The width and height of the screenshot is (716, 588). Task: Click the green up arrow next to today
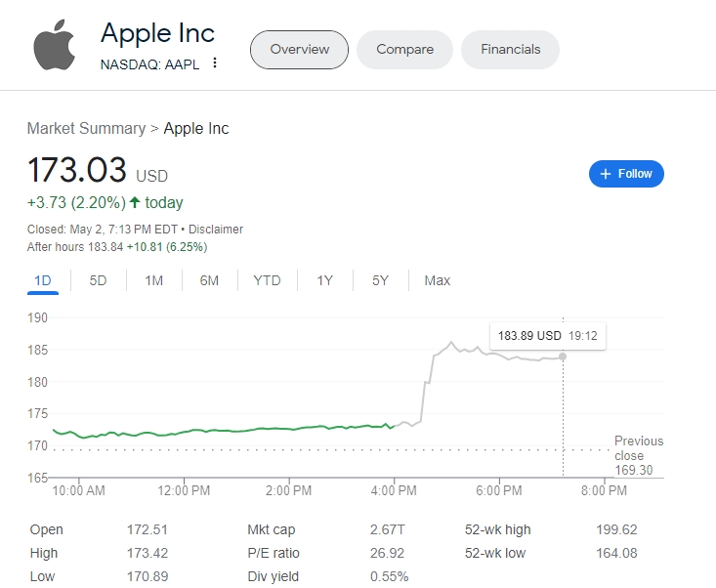pyautogui.click(x=135, y=203)
